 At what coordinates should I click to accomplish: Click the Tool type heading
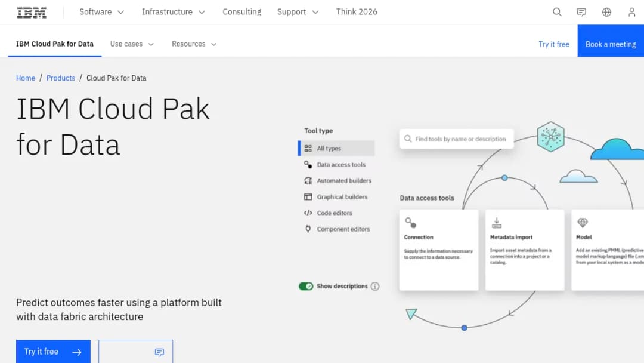click(318, 131)
